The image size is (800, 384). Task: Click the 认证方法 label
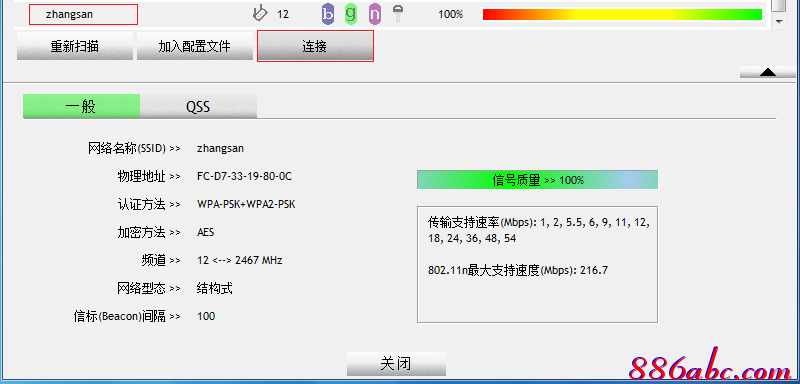[148, 204]
